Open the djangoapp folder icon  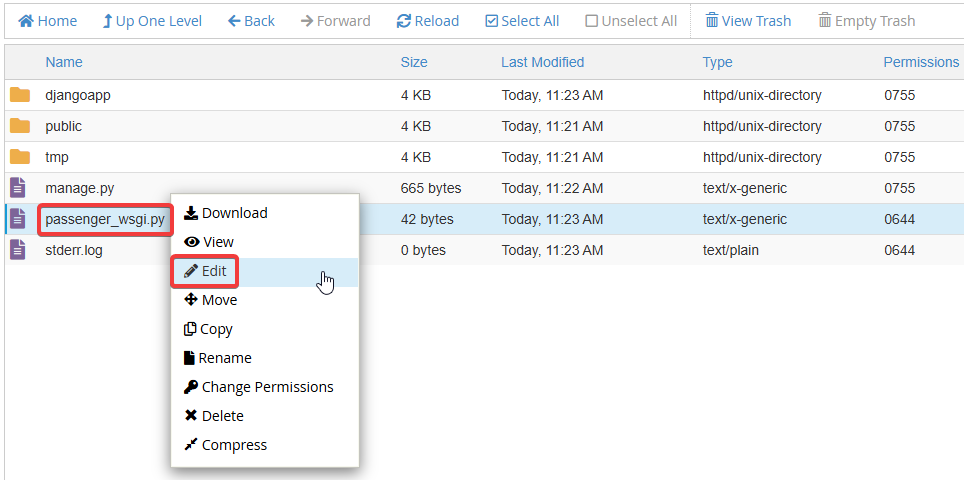click(x=20, y=96)
